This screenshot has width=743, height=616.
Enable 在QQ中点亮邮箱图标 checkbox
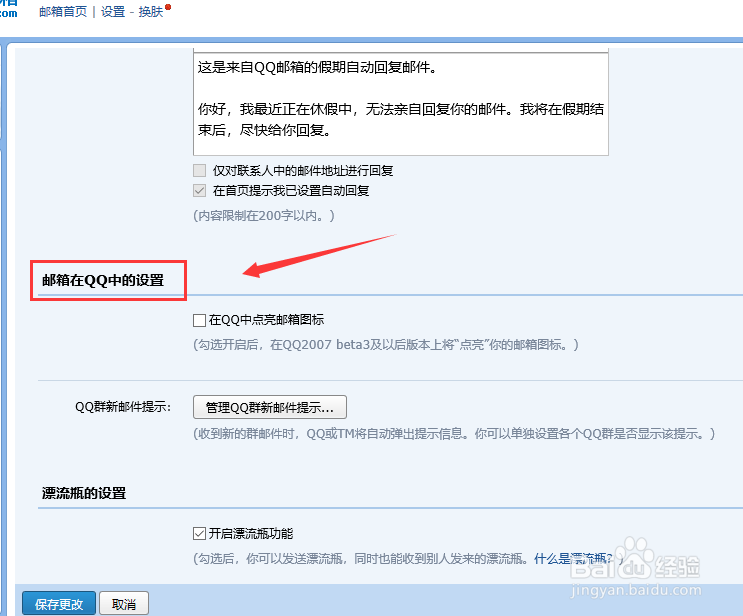point(199,320)
